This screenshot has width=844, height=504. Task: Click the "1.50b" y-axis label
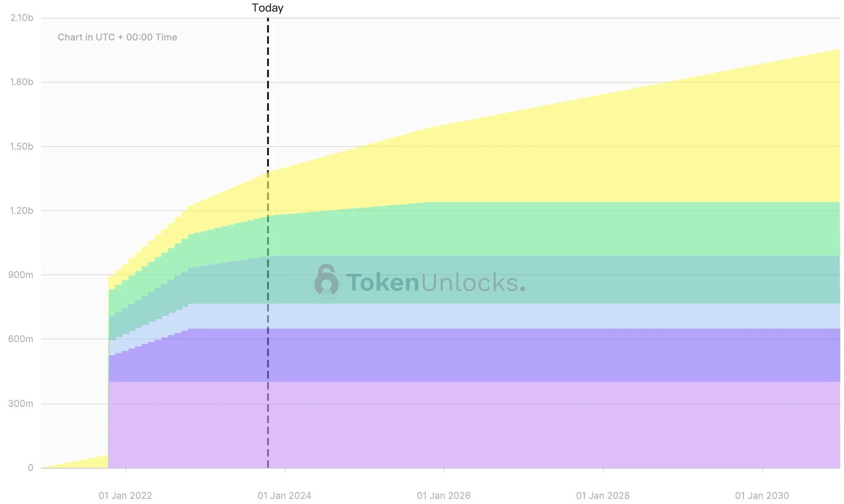coord(22,146)
